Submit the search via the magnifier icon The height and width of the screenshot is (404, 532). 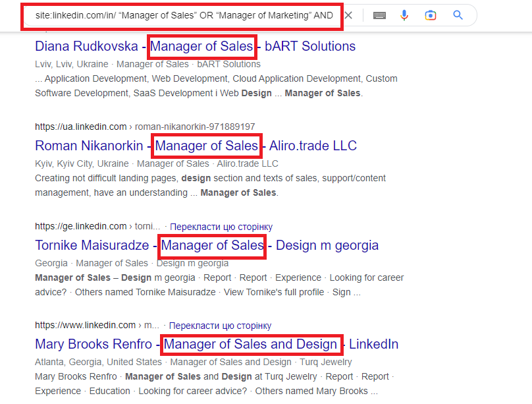[458, 14]
